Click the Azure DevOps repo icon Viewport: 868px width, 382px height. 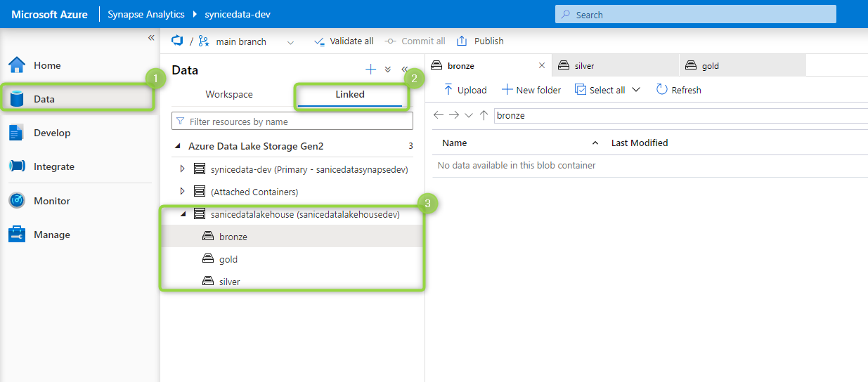177,41
